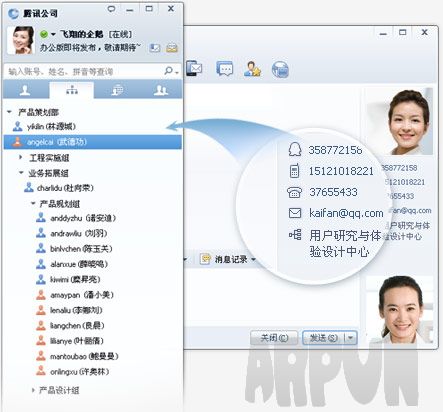Click the speech bubble icon in chat toolbar
Image resolution: width=443 pixels, height=412 pixels.
[225, 69]
